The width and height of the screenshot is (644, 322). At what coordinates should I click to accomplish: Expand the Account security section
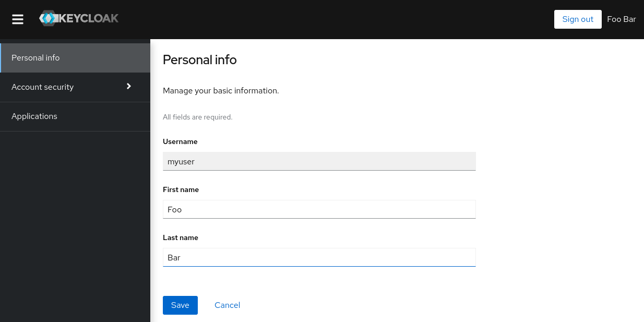42,87
